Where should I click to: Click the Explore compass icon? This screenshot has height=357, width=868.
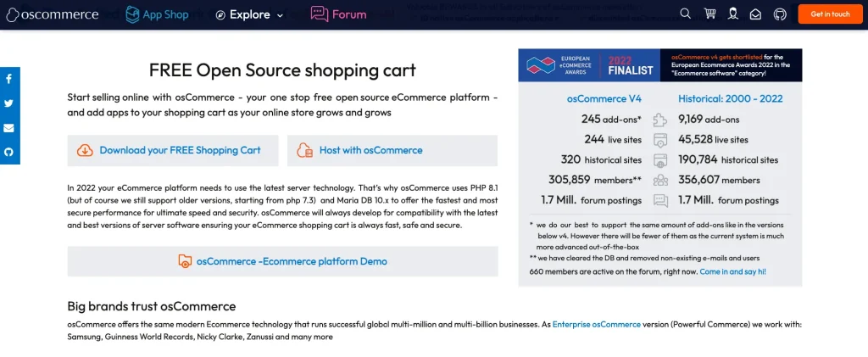(220, 15)
